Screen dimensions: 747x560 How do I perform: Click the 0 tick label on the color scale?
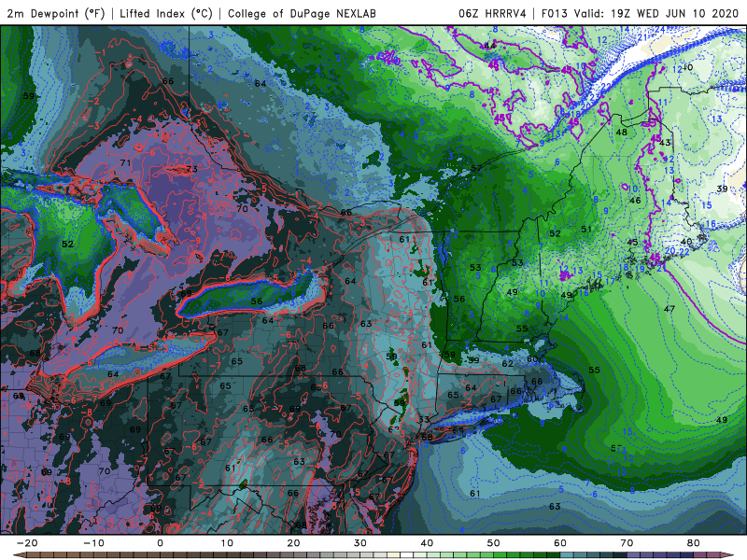tap(160, 543)
